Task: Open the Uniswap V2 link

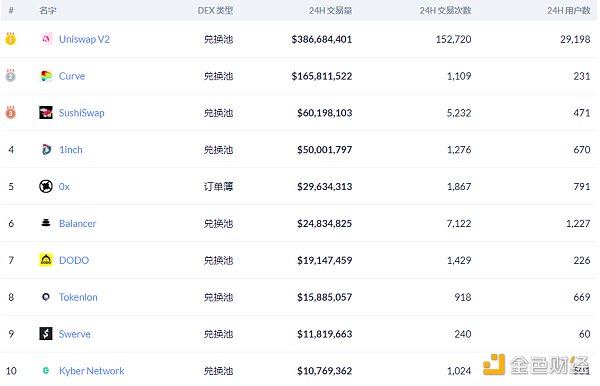Action: point(84,39)
